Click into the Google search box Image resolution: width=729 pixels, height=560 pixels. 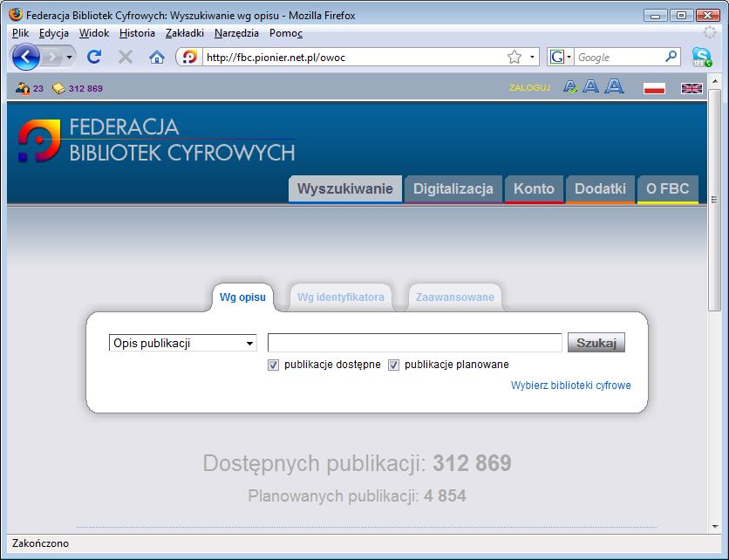(x=620, y=58)
